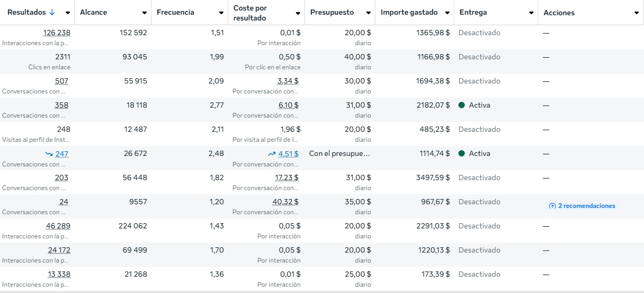
Task: Open the 2 recomendaciones link
Action: pos(586,206)
